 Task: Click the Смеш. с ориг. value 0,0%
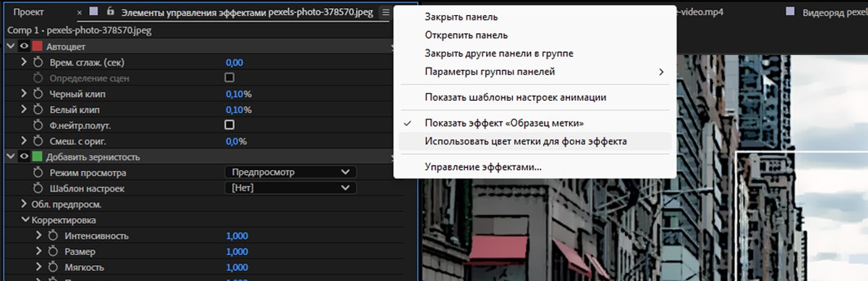coord(237,141)
